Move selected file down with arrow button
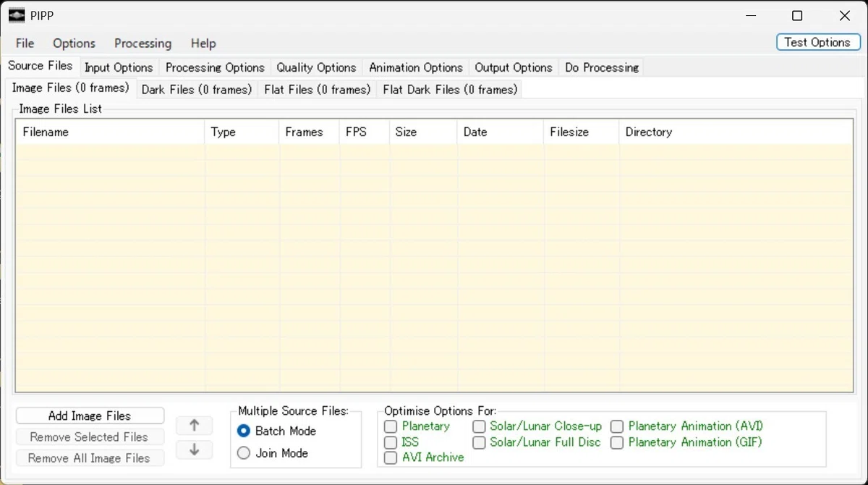Screen dimensions: 868x485 [194, 450]
